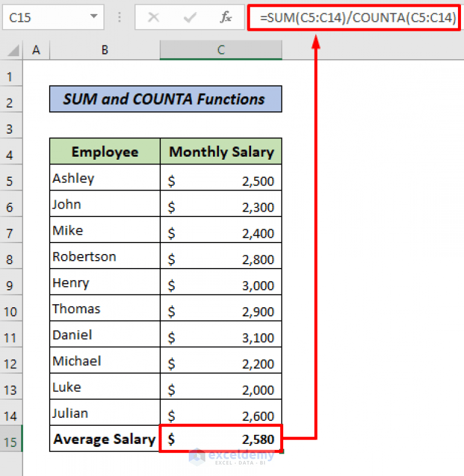Select column B header
This screenshot has width=464, height=476.
click(x=105, y=50)
